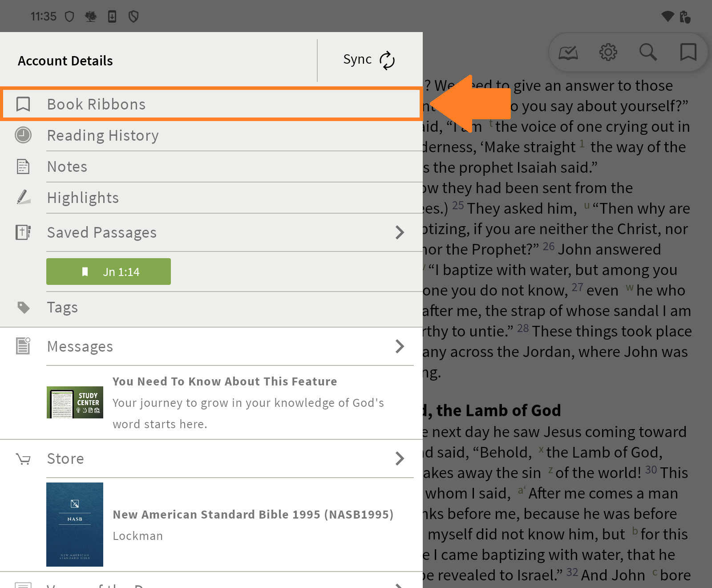Tap the search magnifier icon
The width and height of the screenshot is (712, 588).
[648, 52]
